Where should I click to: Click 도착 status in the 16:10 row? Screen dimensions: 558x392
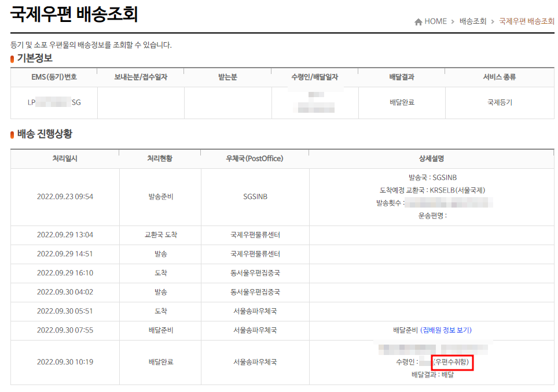(x=160, y=273)
